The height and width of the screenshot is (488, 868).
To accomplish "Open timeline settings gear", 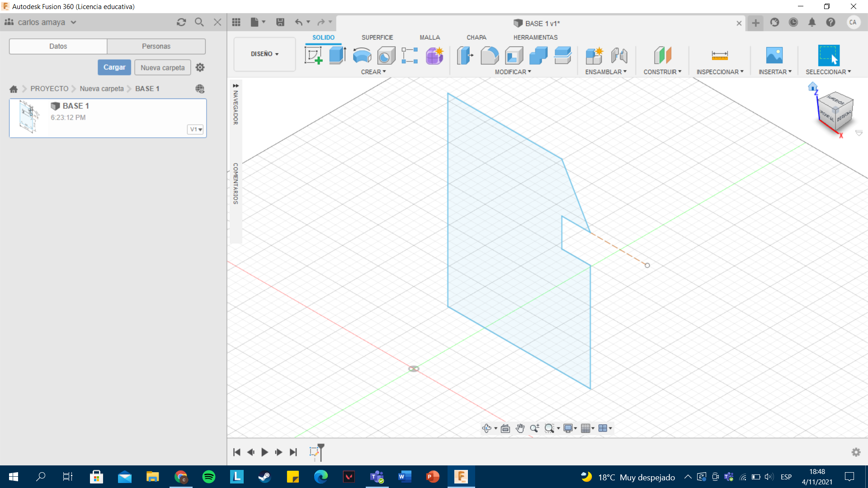I will [x=856, y=452].
